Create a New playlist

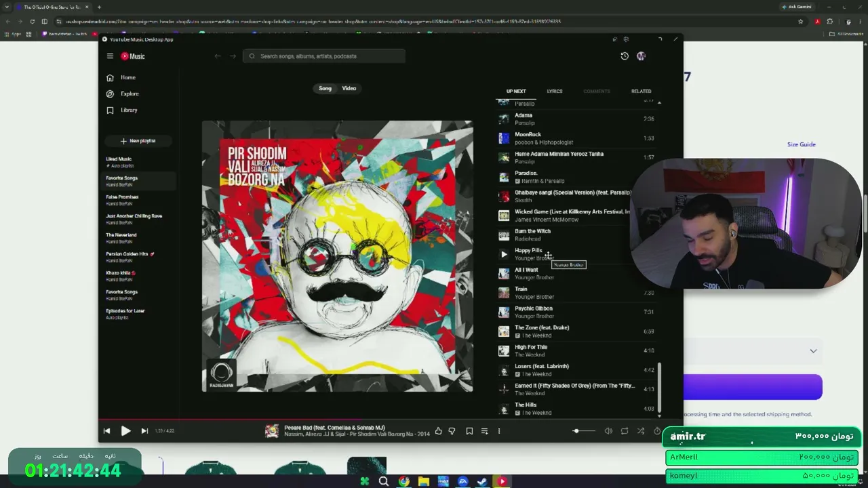(138, 141)
